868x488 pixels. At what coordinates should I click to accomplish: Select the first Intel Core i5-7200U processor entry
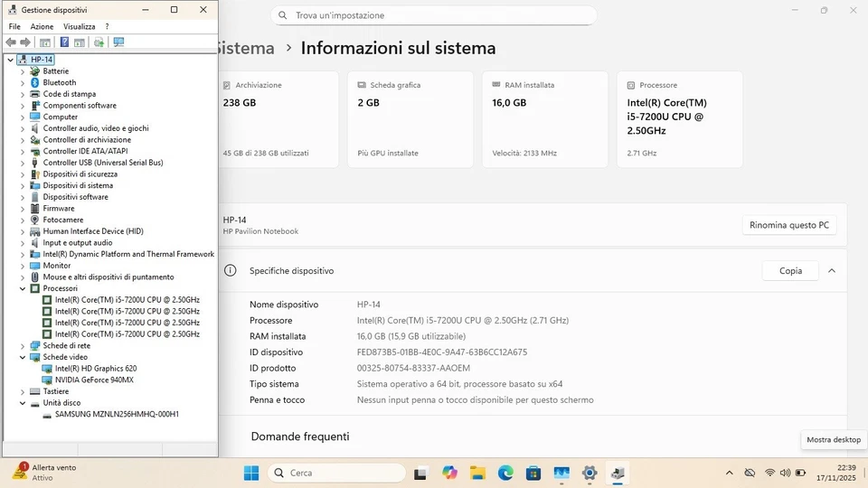[x=127, y=300]
